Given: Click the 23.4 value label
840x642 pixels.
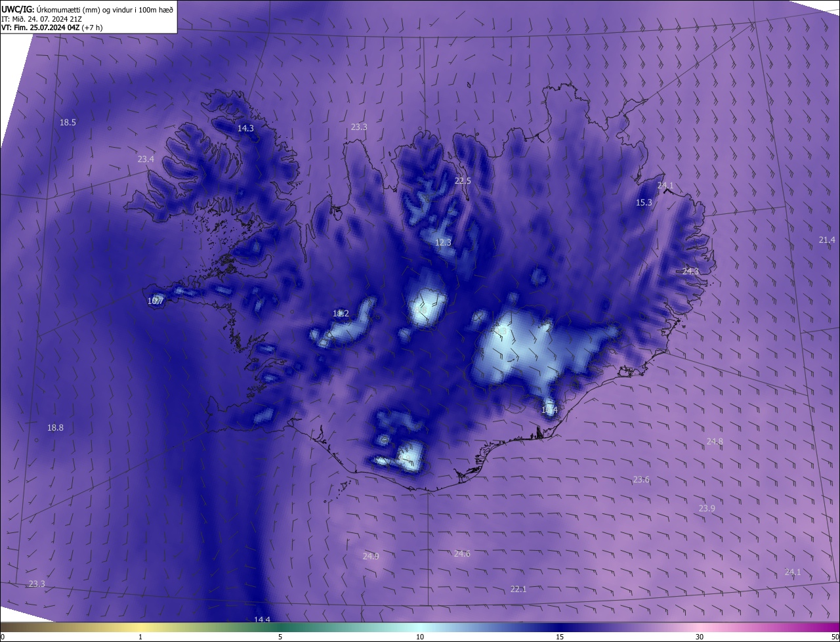Looking at the screenshot, I should (146, 160).
